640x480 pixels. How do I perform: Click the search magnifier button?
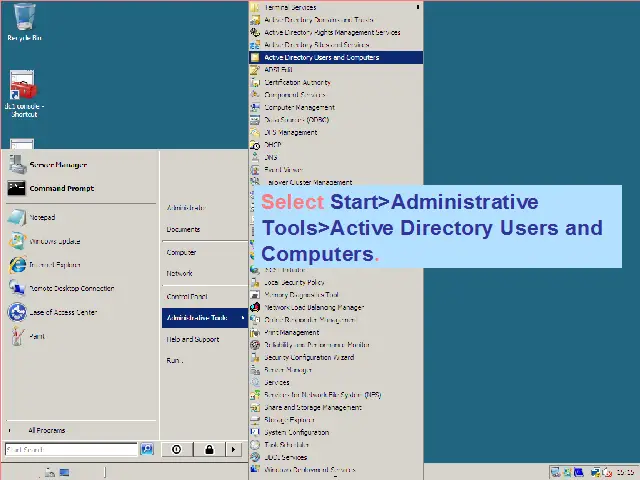[147, 449]
